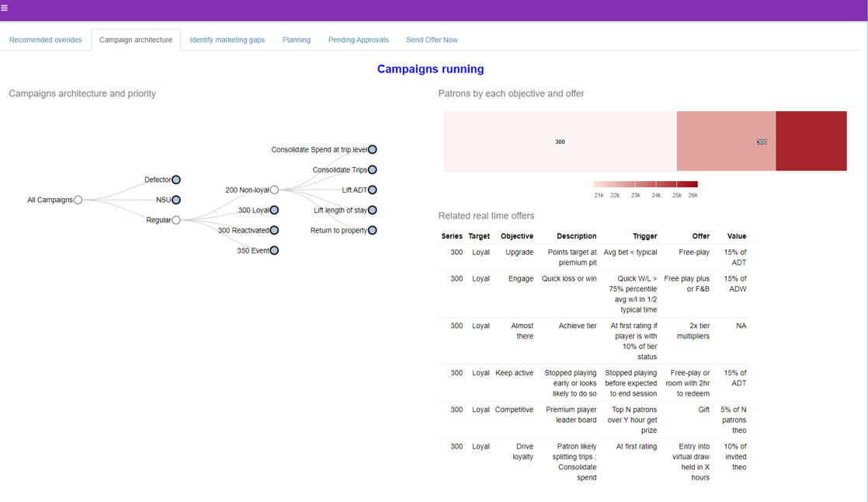Viewport: 868px width, 502px height.
Task: Expand the NSU node circle
Action: [x=176, y=200]
